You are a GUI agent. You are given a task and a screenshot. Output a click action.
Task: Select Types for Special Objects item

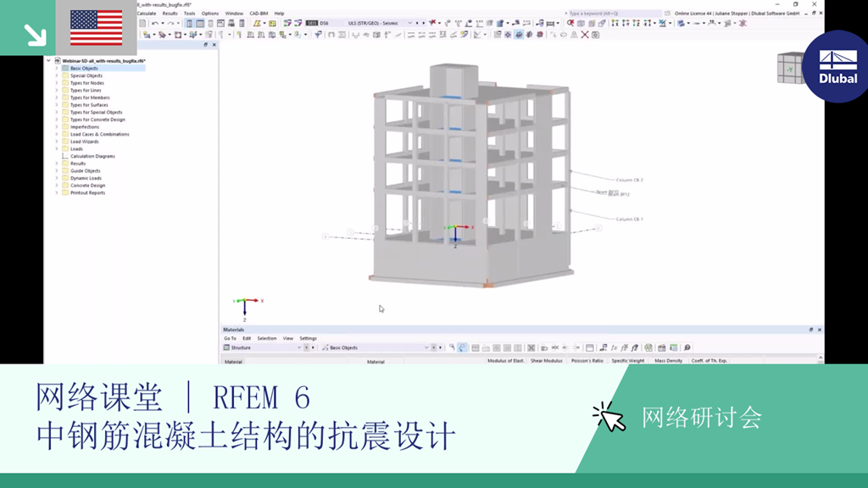pos(96,113)
